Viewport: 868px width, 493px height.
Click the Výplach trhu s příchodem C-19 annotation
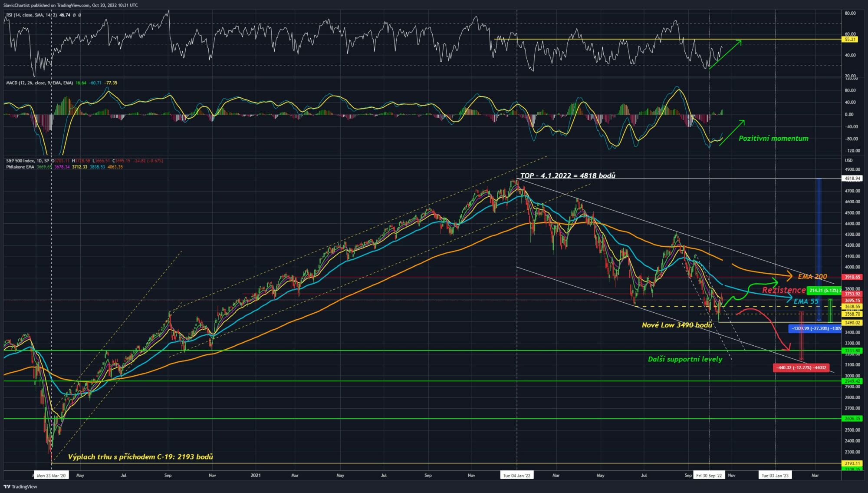click(x=140, y=457)
